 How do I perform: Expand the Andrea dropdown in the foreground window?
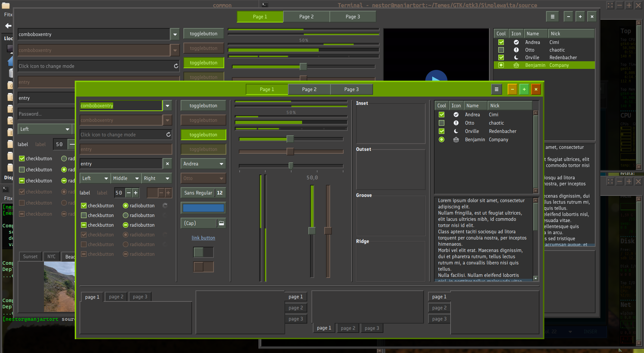point(203,164)
